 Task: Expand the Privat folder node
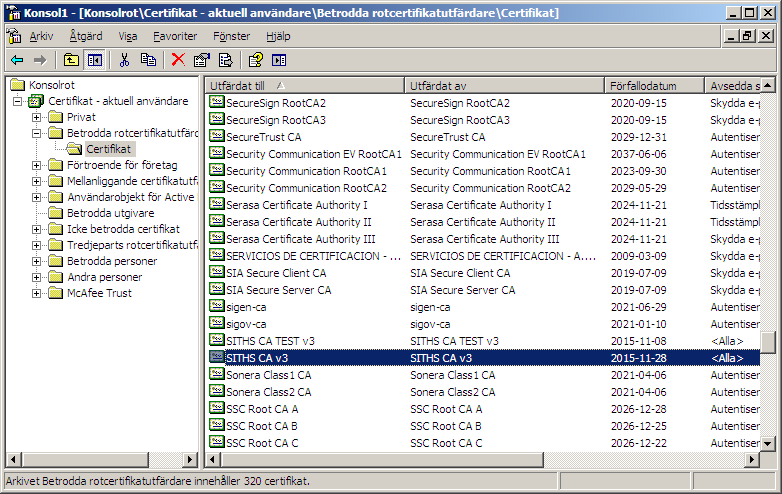(x=36, y=117)
